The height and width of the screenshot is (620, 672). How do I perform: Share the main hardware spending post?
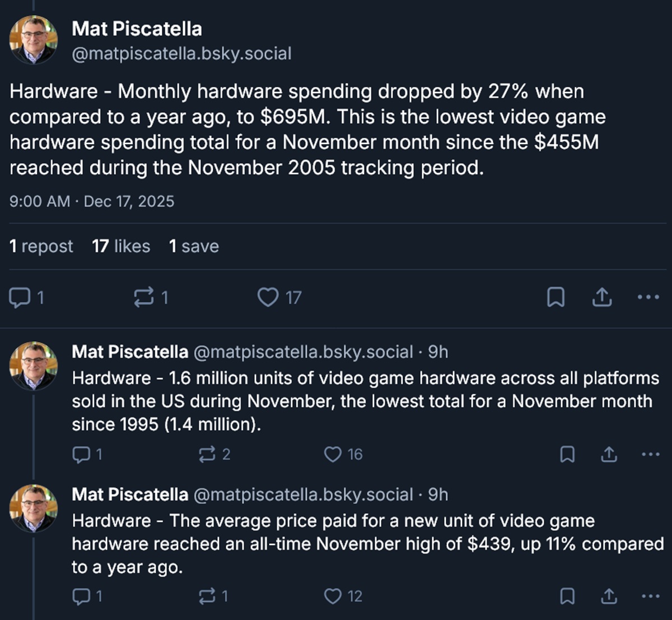pyautogui.click(x=602, y=297)
